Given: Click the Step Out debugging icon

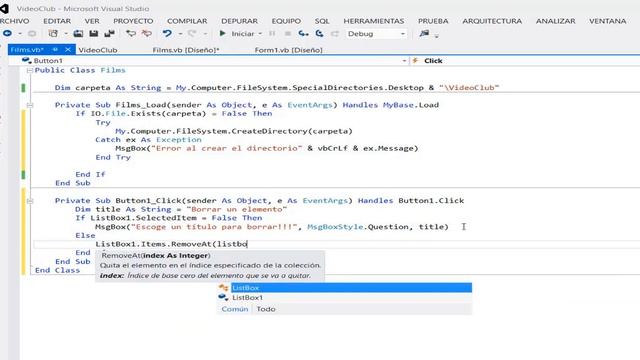Looking at the screenshot, I should [335, 33].
